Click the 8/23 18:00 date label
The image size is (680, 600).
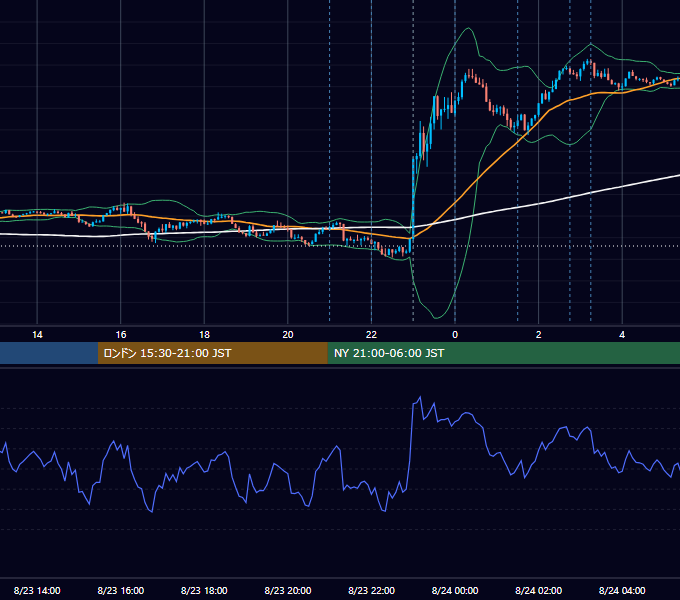tap(204, 590)
